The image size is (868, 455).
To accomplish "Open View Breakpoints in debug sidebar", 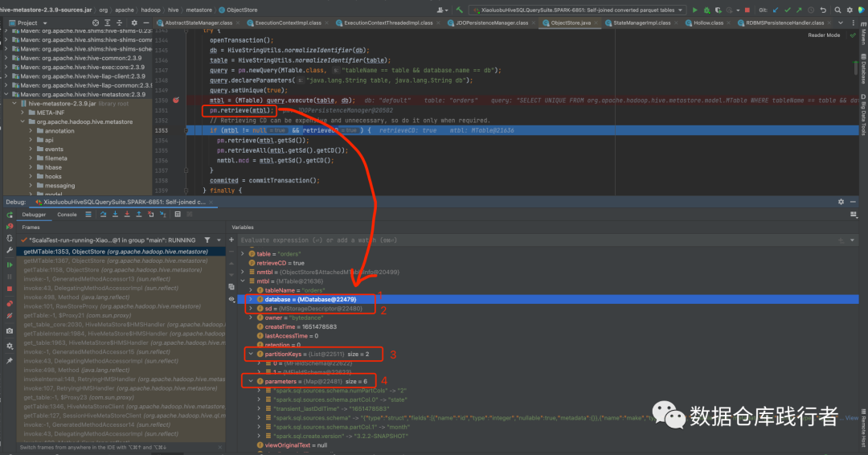I will click(x=10, y=304).
